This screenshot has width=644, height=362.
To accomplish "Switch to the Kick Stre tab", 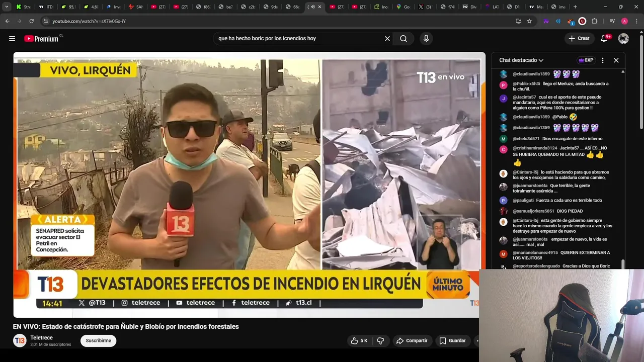I will pos(23,7).
